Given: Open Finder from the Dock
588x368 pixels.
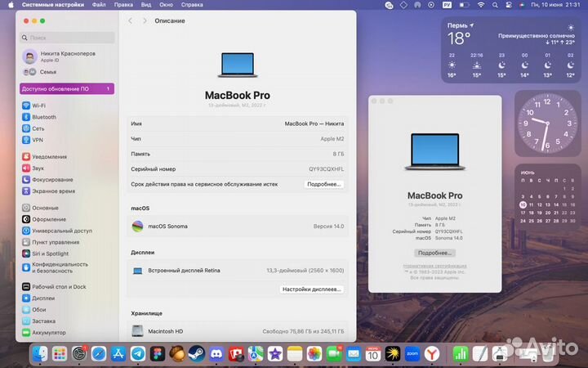Looking at the screenshot, I should (x=40, y=354).
